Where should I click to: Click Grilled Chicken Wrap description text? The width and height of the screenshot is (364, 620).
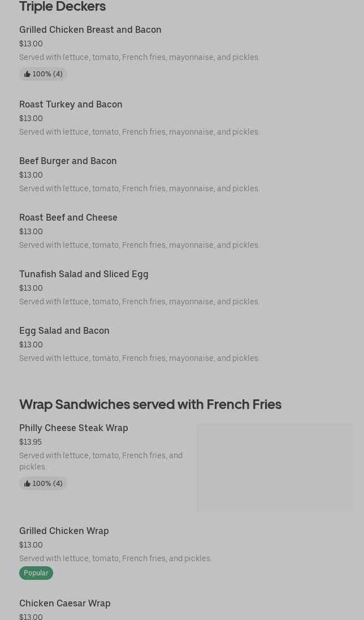click(115, 558)
